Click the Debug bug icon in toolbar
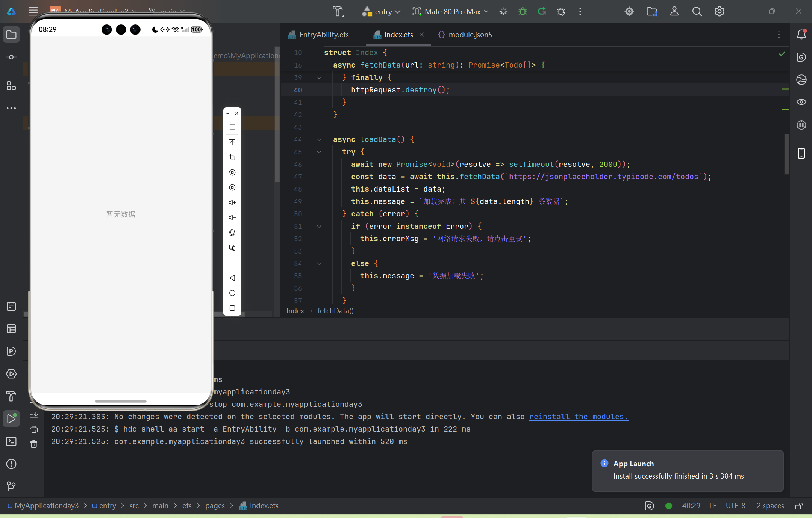 tap(523, 12)
